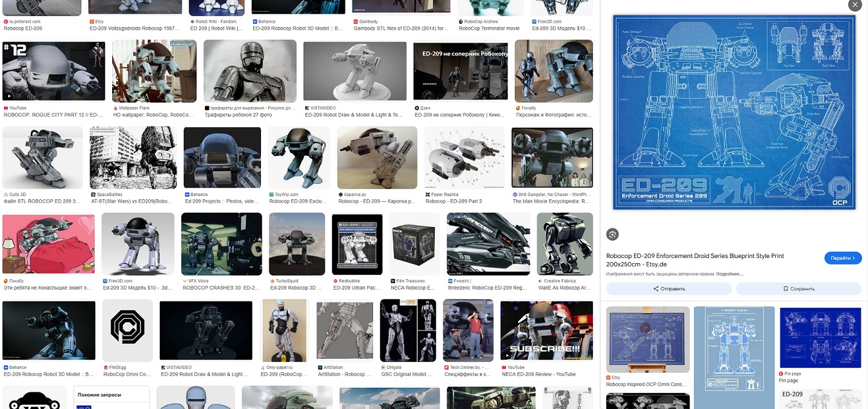Open the Пикабу 'Персонаж и Фотография' thumbnail

pos(554,71)
